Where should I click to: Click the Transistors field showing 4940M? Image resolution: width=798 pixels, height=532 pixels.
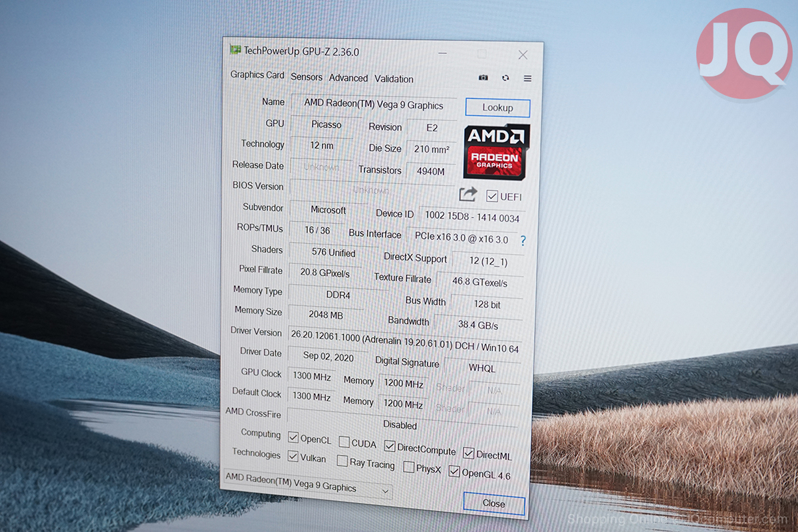430,172
